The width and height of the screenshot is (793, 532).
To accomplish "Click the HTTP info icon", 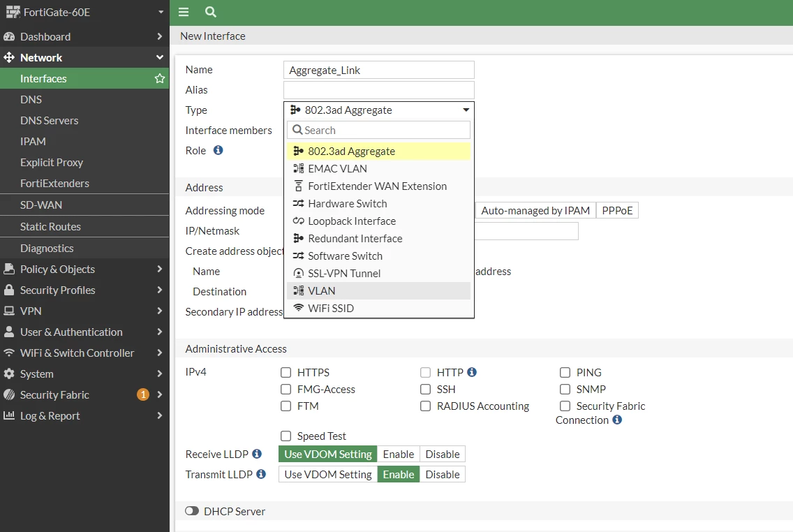I will tap(472, 372).
